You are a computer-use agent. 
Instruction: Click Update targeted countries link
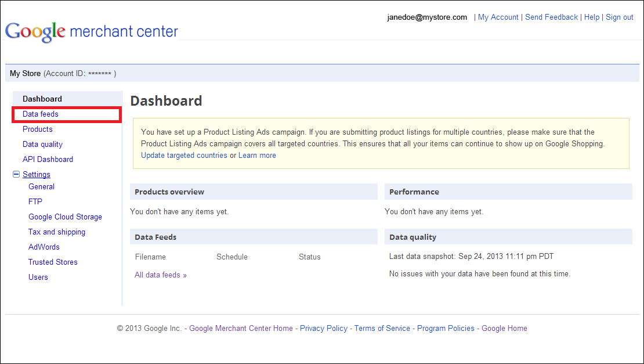pos(184,156)
